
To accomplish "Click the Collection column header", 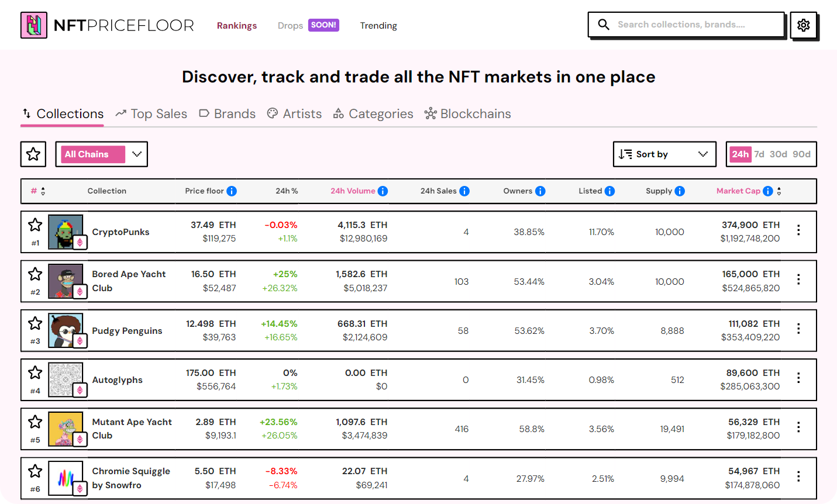I will pos(107,191).
